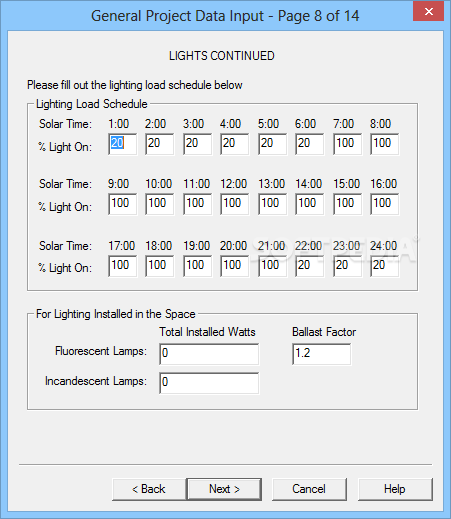
Task: Select the 22:00 % Light On field
Action: point(309,266)
